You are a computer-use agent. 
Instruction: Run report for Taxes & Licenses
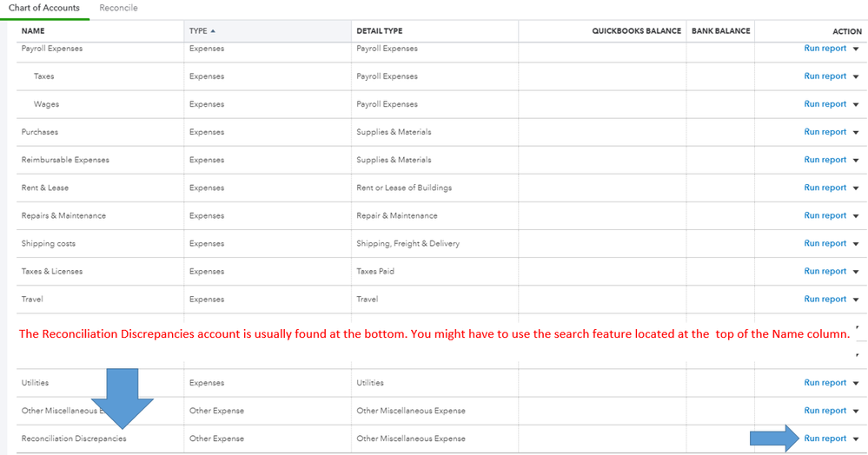[825, 271]
